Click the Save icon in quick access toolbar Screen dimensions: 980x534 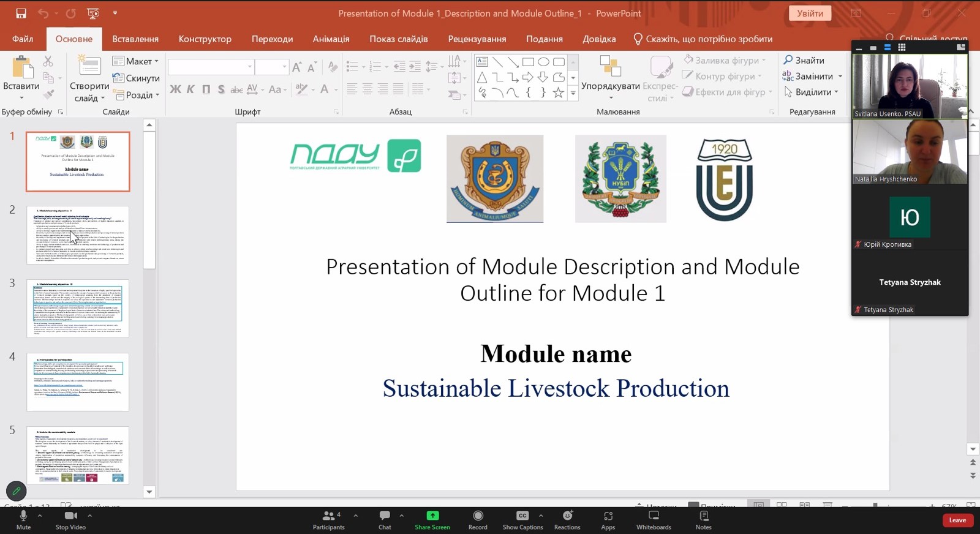[x=21, y=13]
